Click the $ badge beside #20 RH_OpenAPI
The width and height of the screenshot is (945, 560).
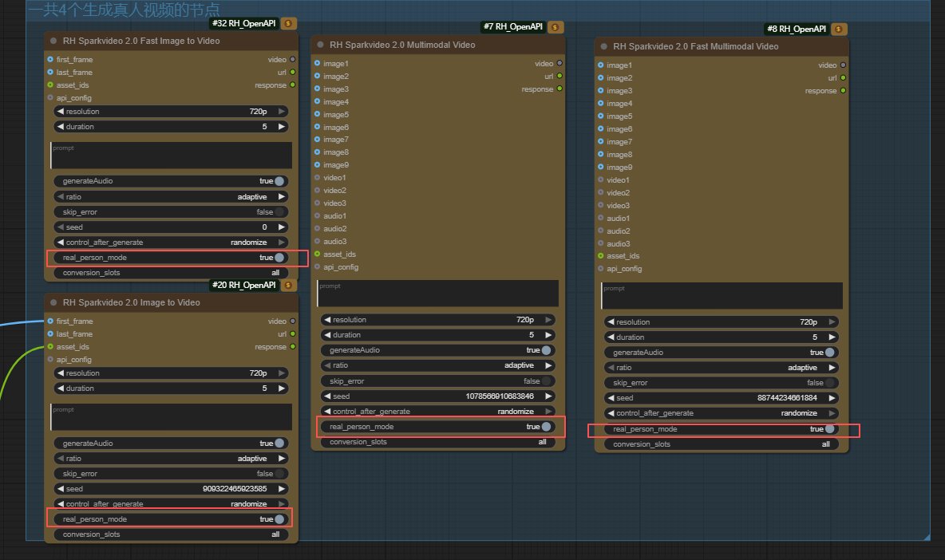pyautogui.click(x=288, y=286)
